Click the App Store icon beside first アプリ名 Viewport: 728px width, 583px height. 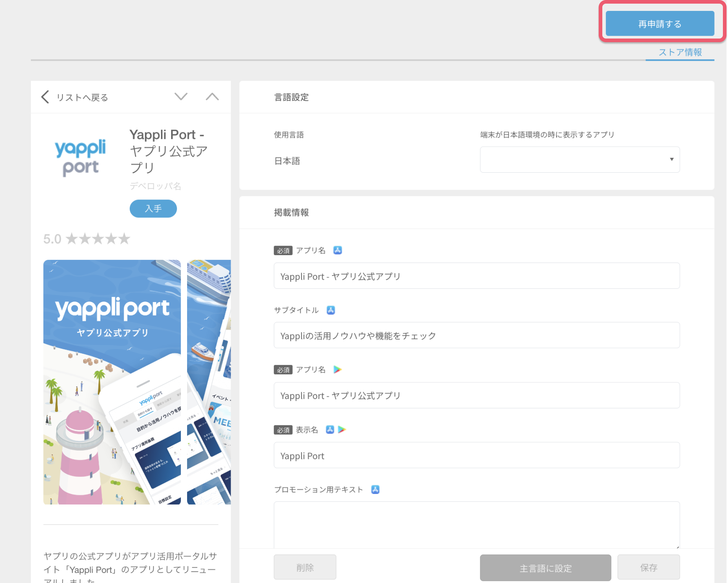tap(337, 250)
